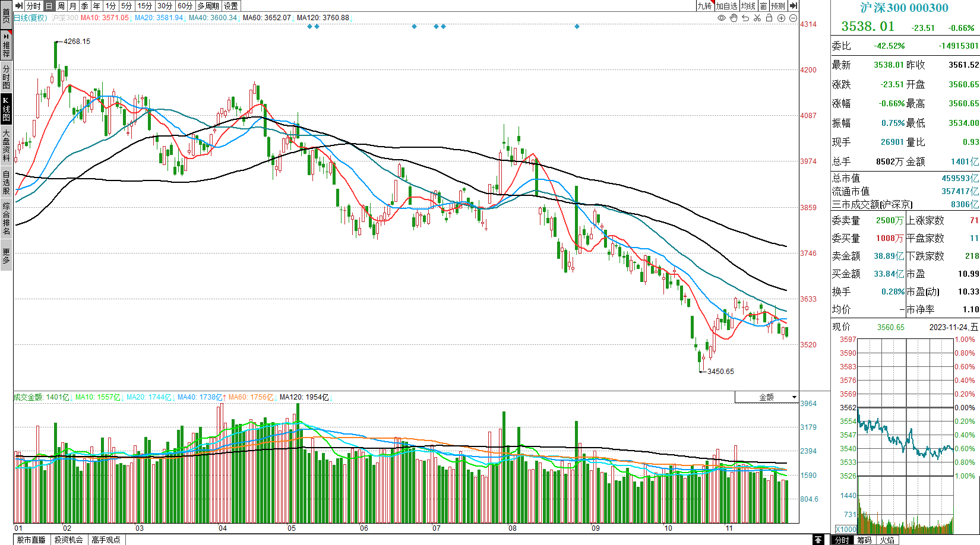980x545 pixels.
Task: Open the 多周期 multi-period option
Action: pyautogui.click(x=208, y=6)
